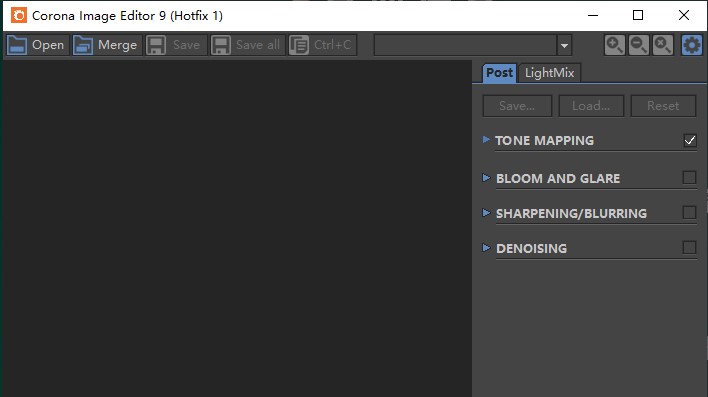This screenshot has width=708, height=397.
Task: Expand the Tone Mapping section arrow
Action: click(486, 140)
